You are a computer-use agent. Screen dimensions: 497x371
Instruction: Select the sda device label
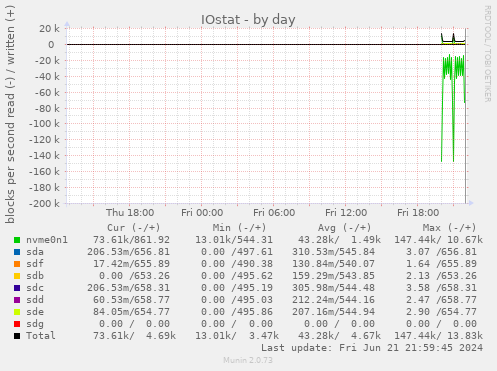tap(35, 252)
